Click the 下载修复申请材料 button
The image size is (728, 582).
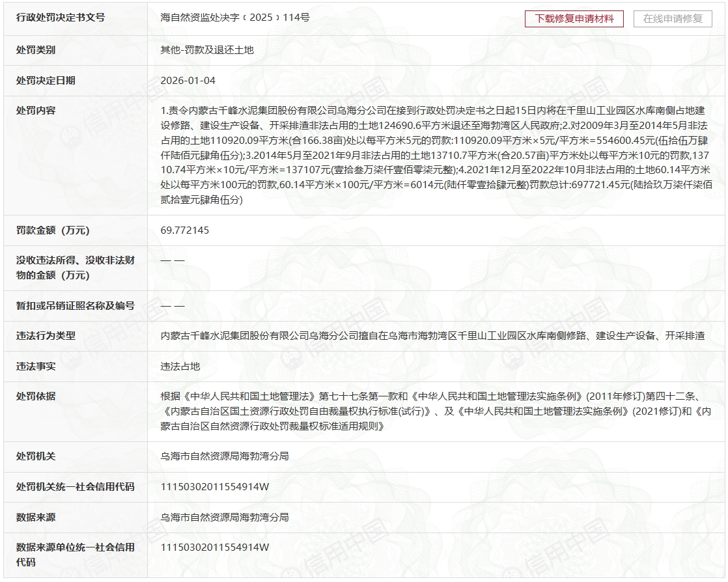[x=574, y=19]
